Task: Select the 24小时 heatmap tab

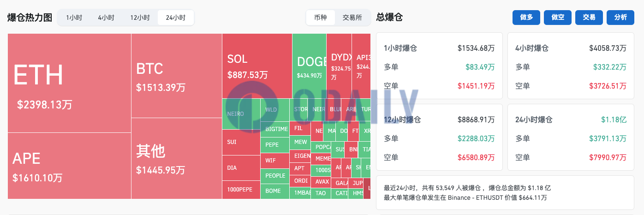Action: (x=175, y=18)
